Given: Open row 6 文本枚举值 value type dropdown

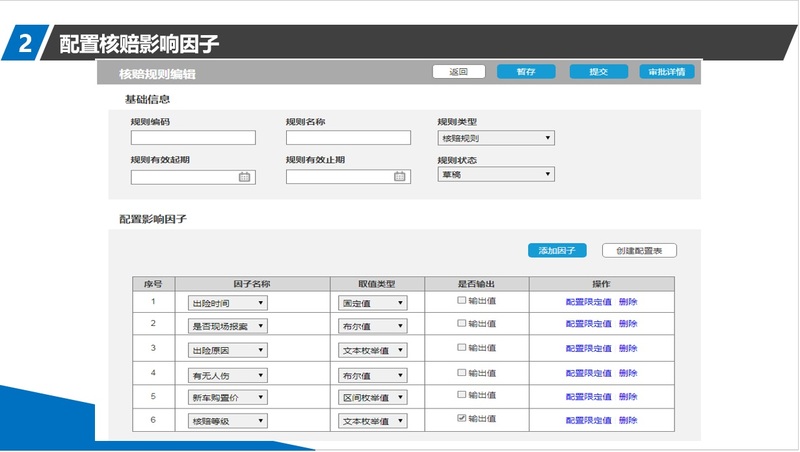Looking at the screenshot, I should [x=372, y=421].
